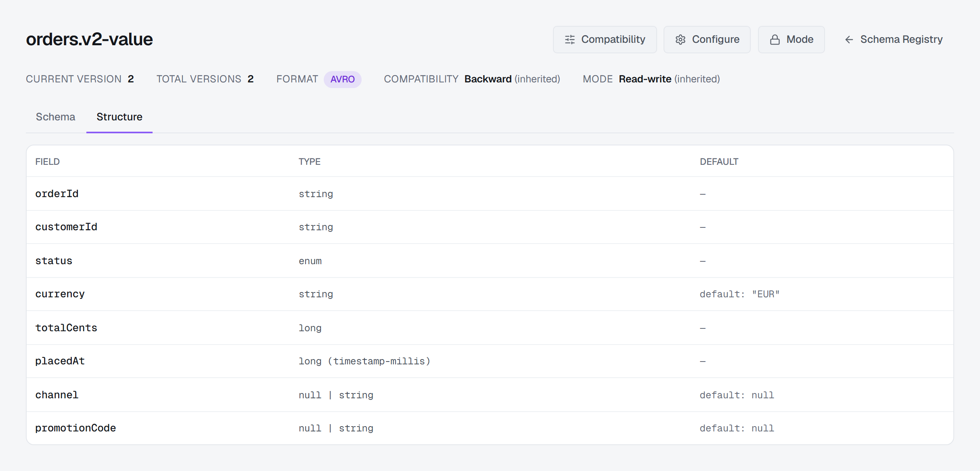Click string type in currency row
The image size is (980, 471).
[316, 294]
